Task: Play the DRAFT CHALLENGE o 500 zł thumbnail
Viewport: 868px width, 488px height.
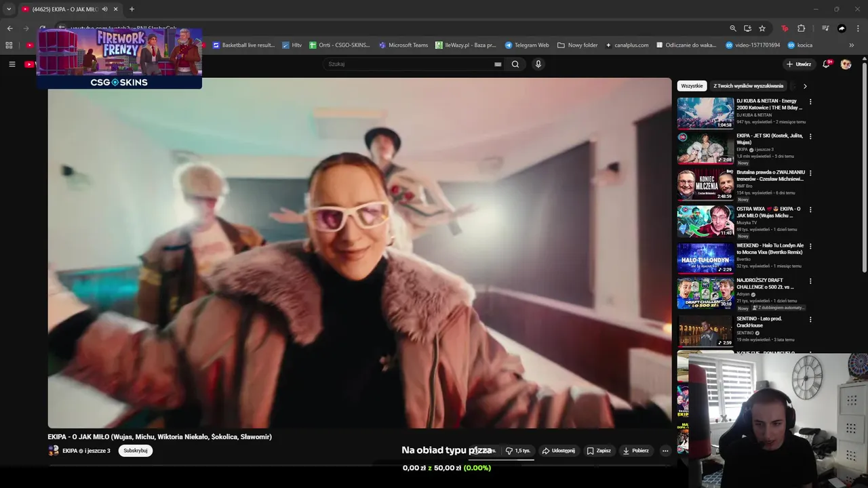Action: (x=705, y=295)
